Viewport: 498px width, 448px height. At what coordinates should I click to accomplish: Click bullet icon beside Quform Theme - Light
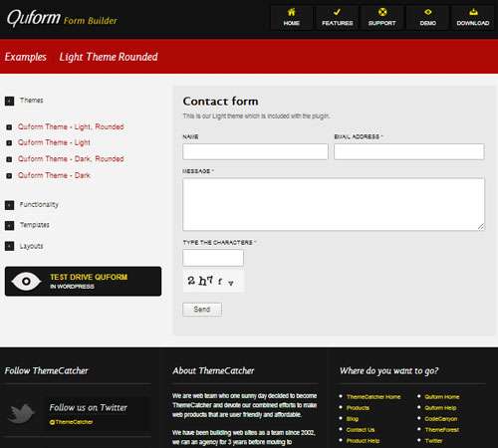(9, 143)
